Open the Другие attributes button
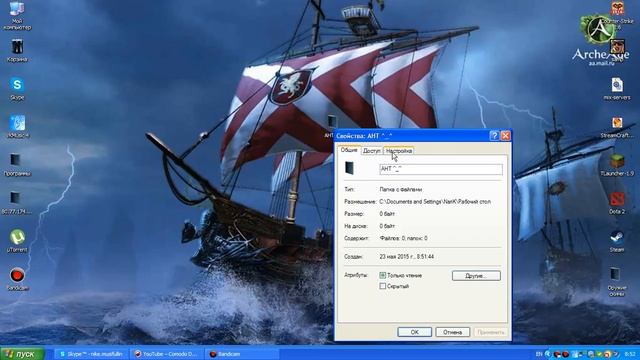This screenshot has width=640, height=360. click(x=476, y=276)
